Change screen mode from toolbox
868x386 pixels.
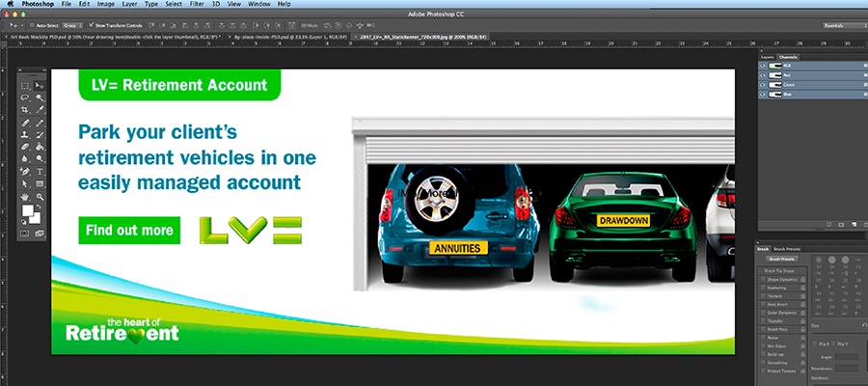click(40, 234)
